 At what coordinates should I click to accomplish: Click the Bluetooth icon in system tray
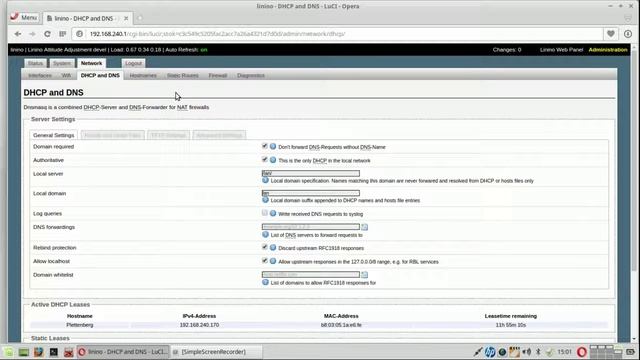pyautogui.click(x=538, y=352)
